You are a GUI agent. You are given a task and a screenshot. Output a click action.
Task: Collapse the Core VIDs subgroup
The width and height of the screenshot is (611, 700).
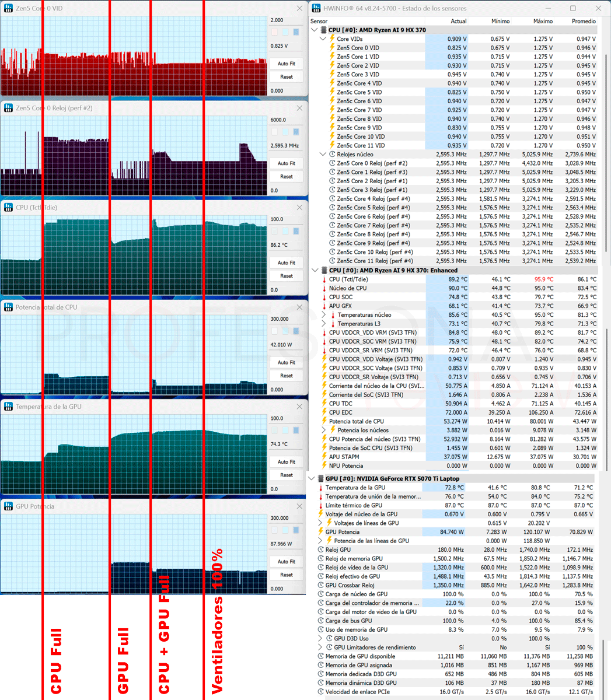(x=324, y=39)
